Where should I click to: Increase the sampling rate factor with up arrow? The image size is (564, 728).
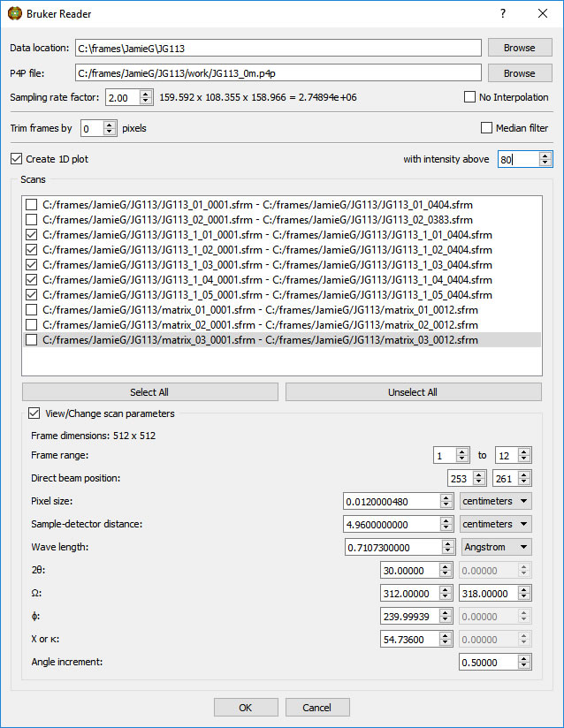click(x=146, y=93)
